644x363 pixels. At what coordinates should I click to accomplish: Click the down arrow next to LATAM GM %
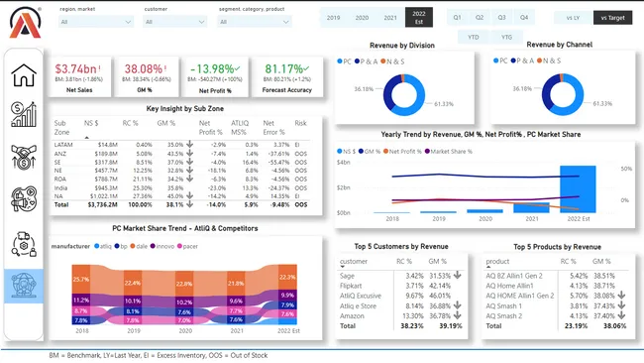[189, 144]
